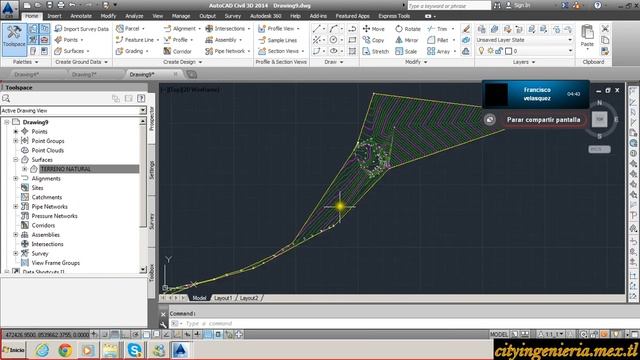Select the Scale tool

(406, 51)
